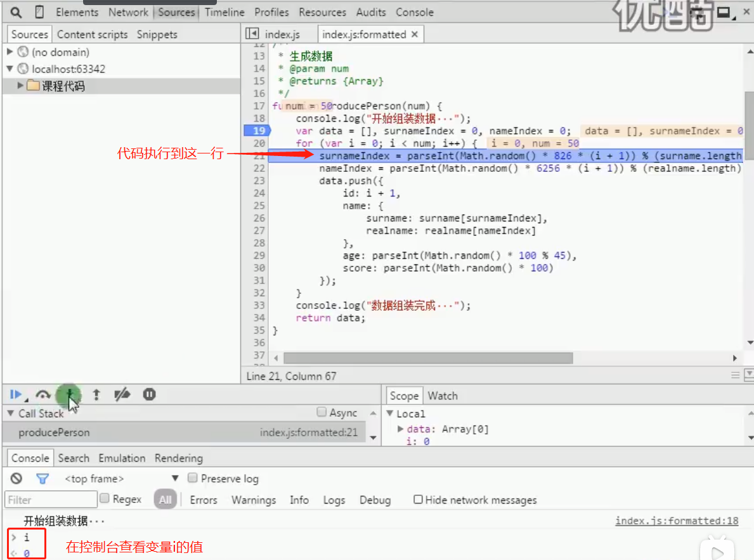Click line number 22 in the gutter

click(x=259, y=169)
